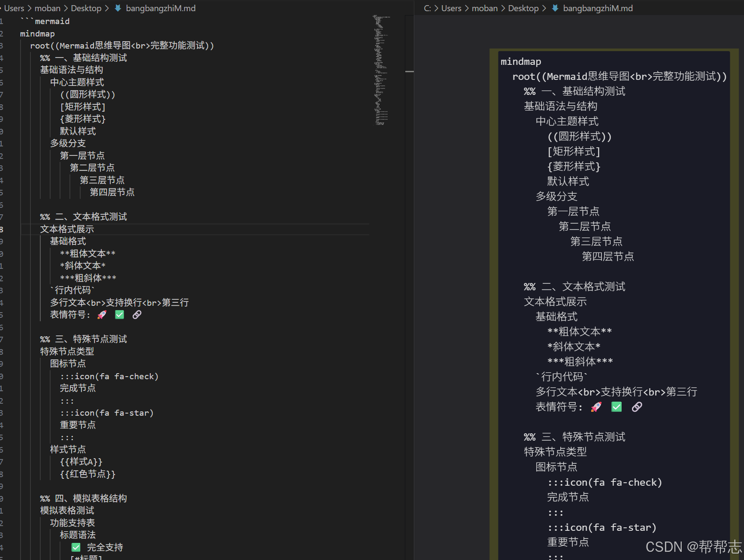Click the rocket emoji in the preview pane
The height and width of the screenshot is (560, 744).
click(596, 407)
